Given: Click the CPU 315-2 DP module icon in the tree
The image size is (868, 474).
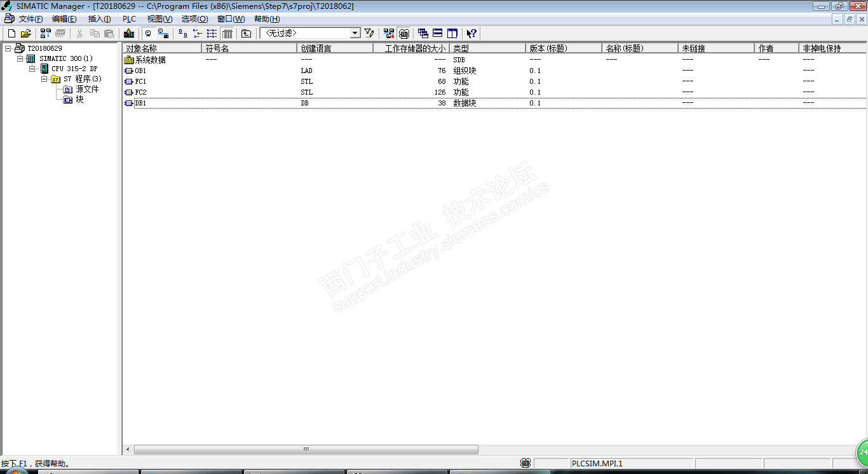Looking at the screenshot, I should 44,69.
